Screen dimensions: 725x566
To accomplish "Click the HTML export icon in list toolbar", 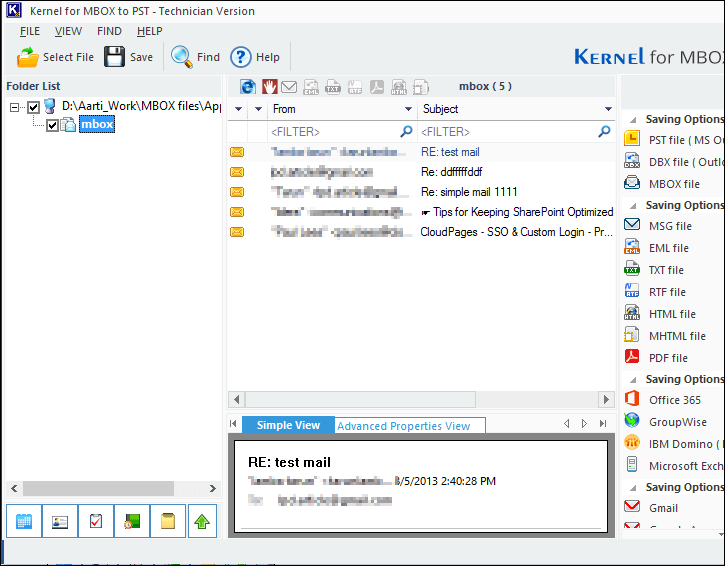I will [x=399, y=86].
